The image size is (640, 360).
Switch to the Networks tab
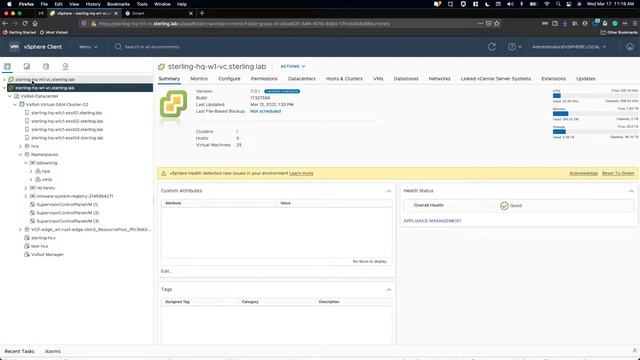click(440, 79)
